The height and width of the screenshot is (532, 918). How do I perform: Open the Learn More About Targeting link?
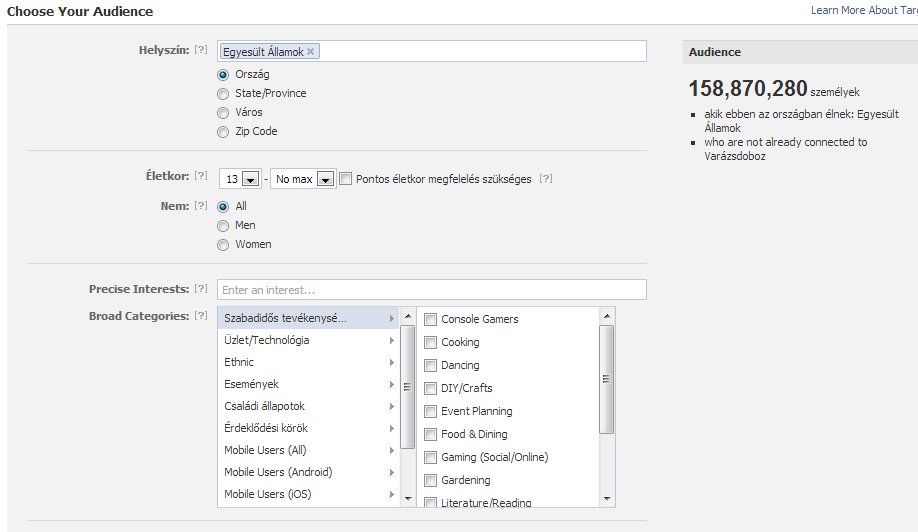(864, 10)
